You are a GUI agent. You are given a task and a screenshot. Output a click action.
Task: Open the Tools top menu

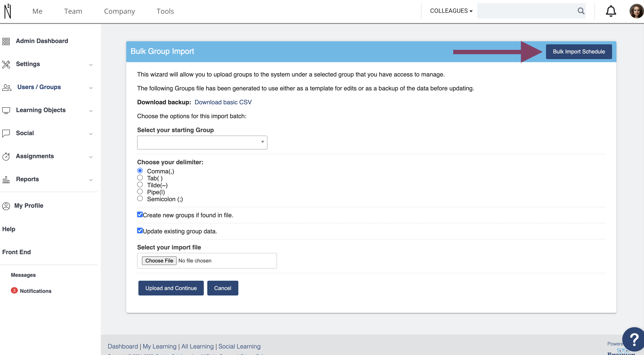[x=165, y=11]
